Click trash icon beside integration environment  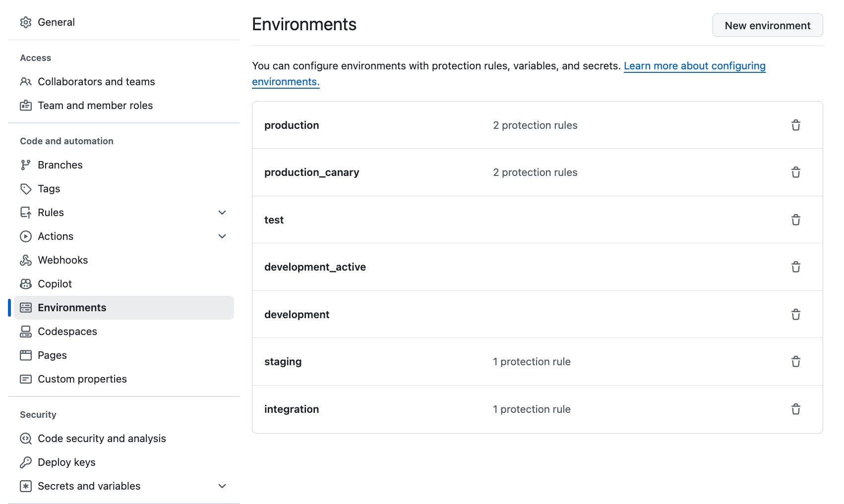pyautogui.click(x=795, y=409)
